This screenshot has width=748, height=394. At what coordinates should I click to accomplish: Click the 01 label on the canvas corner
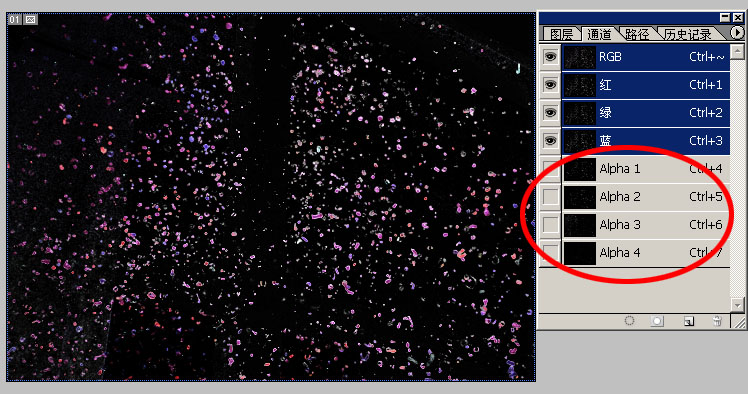14,20
